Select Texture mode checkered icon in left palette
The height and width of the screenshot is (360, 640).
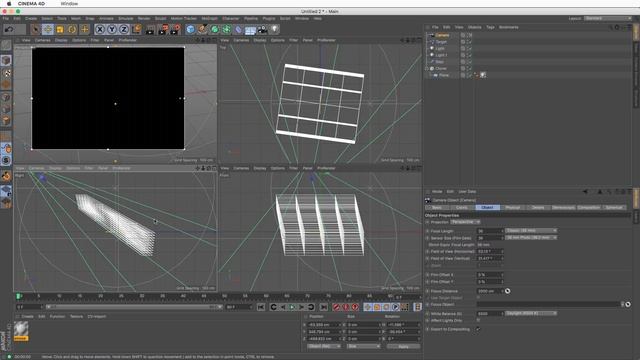[x=6, y=73]
